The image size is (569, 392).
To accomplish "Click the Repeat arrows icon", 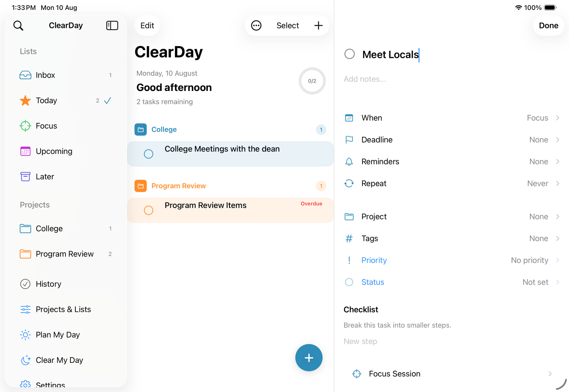I will tap(349, 183).
